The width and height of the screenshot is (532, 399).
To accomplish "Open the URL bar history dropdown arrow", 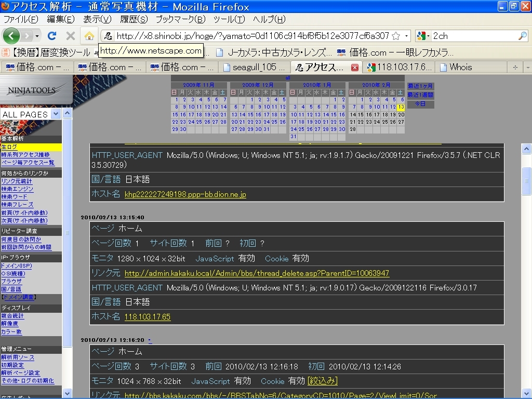I will point(406,36).
